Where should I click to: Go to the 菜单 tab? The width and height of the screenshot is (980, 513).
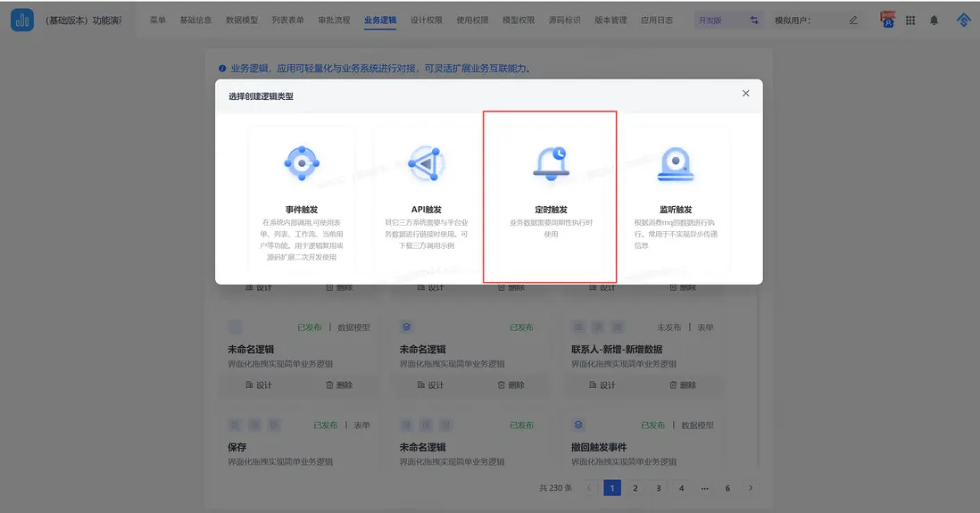(157, 20)
